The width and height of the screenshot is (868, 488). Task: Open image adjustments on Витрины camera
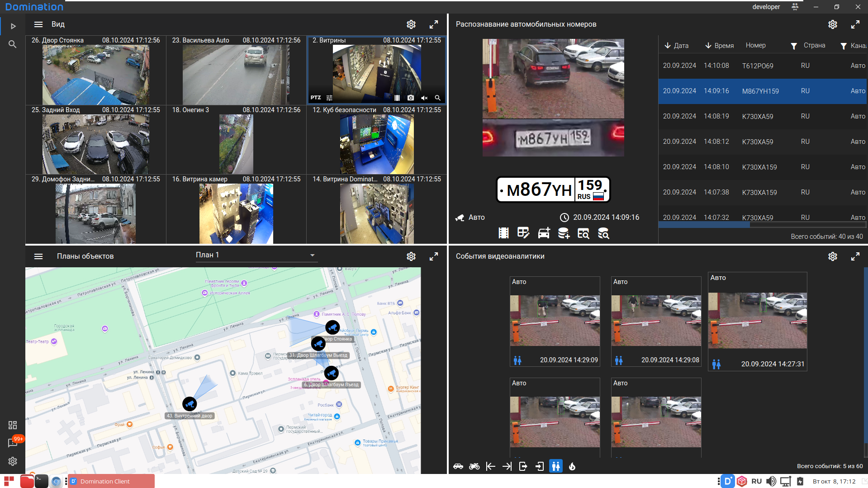click(329, 98)
